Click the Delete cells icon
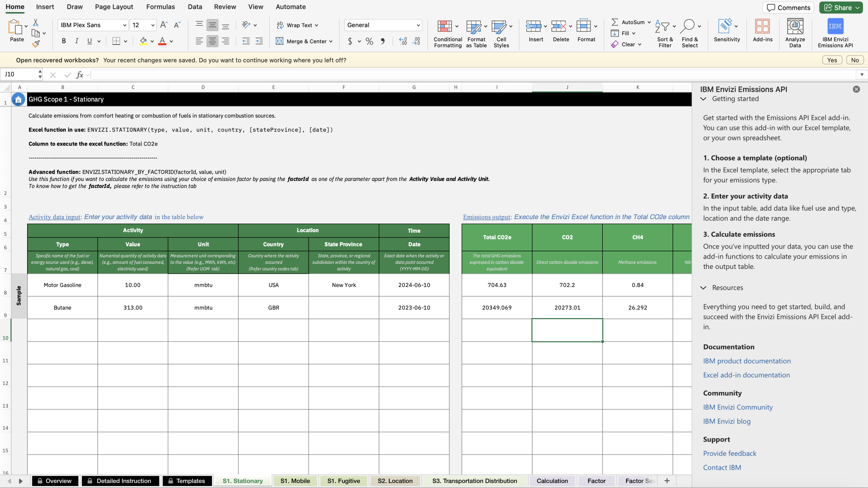868x488 pixels. pyautogui.click(x=558, y=26)
